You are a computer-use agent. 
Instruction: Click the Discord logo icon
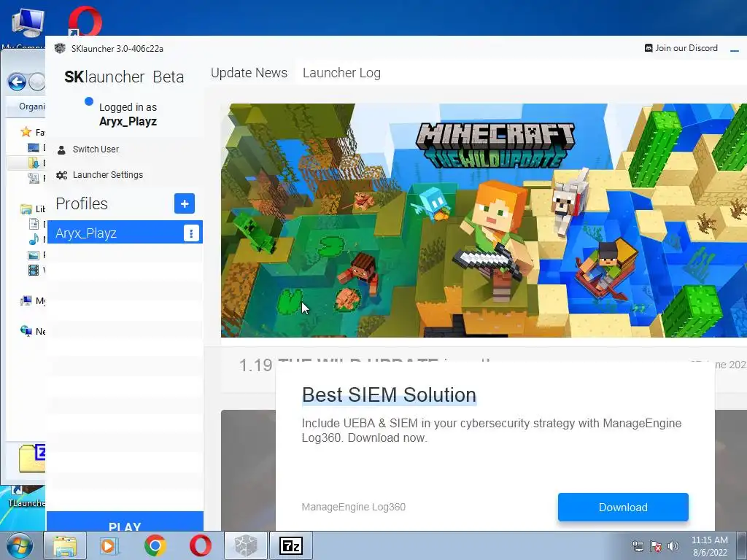pos(649,48)
